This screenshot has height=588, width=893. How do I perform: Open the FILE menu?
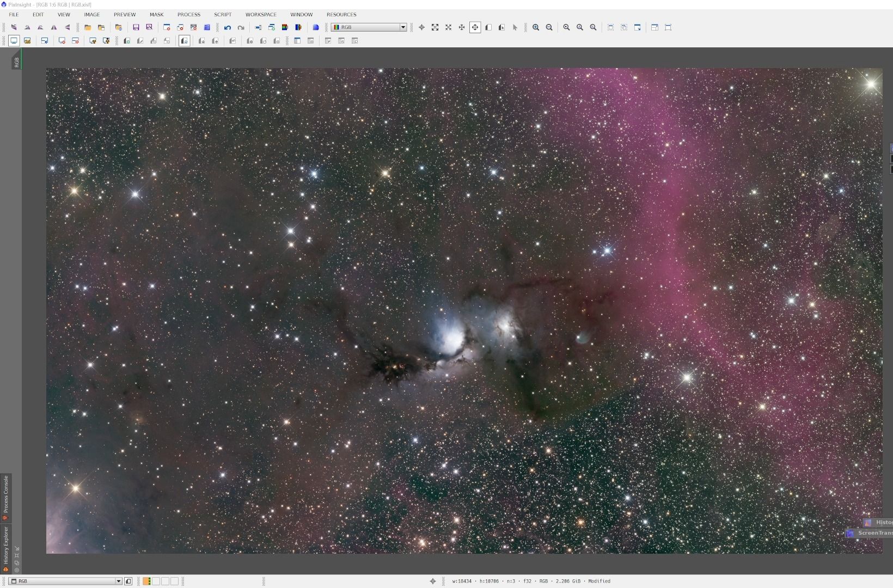pyautogui.click(x=14, y=15)
